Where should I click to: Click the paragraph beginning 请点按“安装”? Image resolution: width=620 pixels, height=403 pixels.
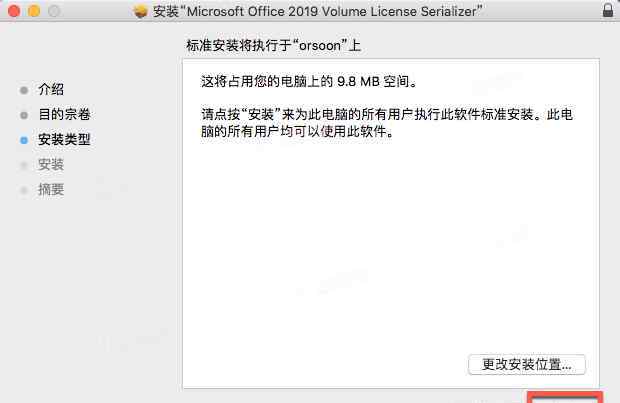click(x=387, y=124)
